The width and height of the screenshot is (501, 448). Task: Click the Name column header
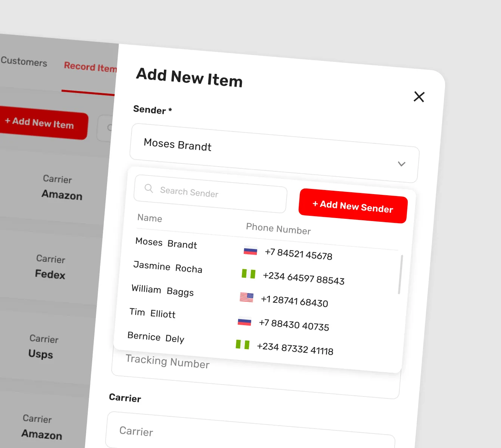[x=150, y=218]
